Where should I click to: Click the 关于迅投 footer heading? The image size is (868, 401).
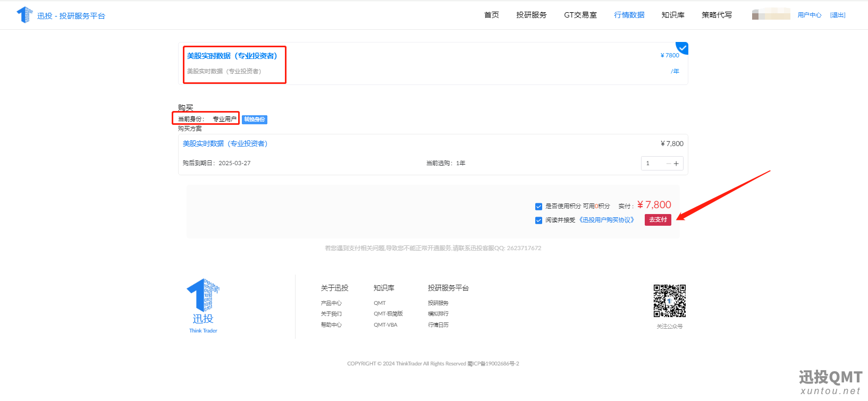coord(334,288)
